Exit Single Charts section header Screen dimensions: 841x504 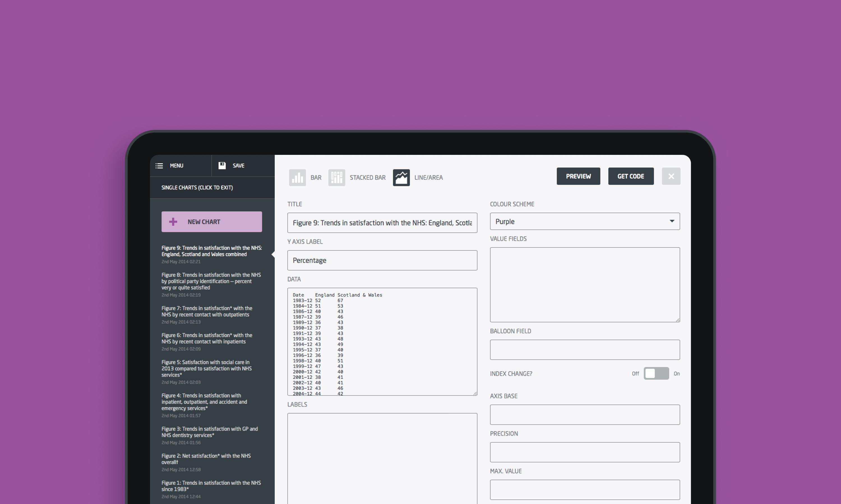[x=197, y=188]
